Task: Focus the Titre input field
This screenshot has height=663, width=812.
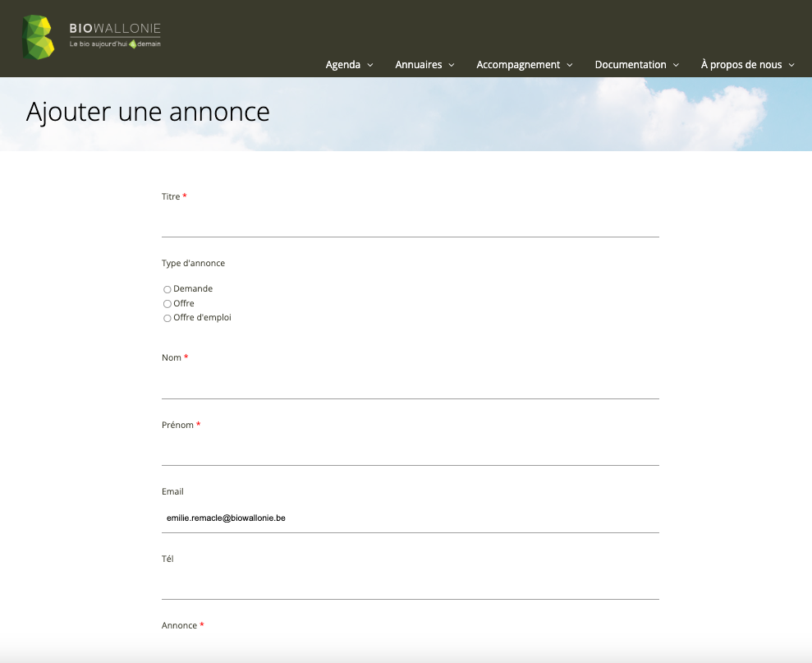Action: pyautogui.click(x=410, y=223)
